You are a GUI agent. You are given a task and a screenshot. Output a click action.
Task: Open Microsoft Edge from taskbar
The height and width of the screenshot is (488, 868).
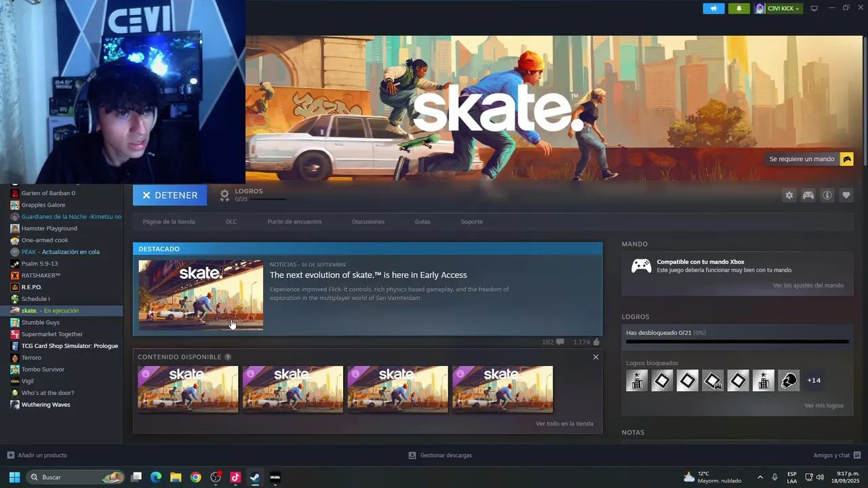pyautogui.click(x=156, y=477)
